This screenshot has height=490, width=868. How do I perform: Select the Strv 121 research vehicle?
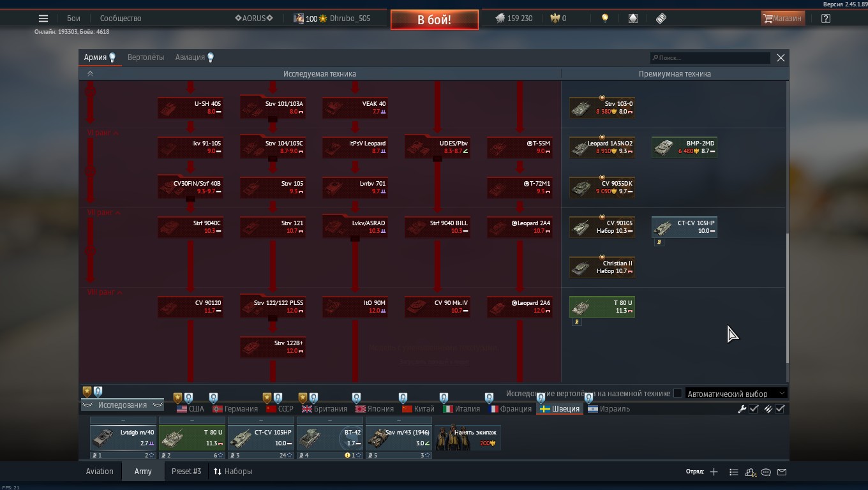tap(273, 227)
